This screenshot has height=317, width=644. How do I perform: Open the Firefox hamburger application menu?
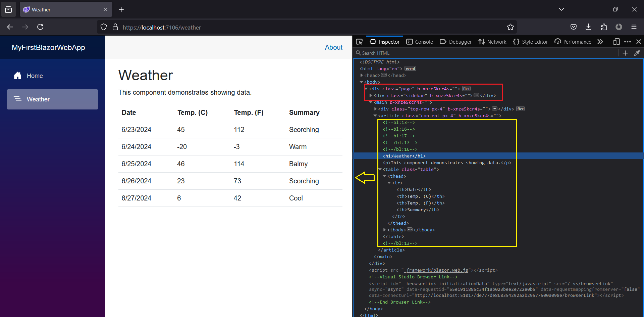[x=634, y=27]
